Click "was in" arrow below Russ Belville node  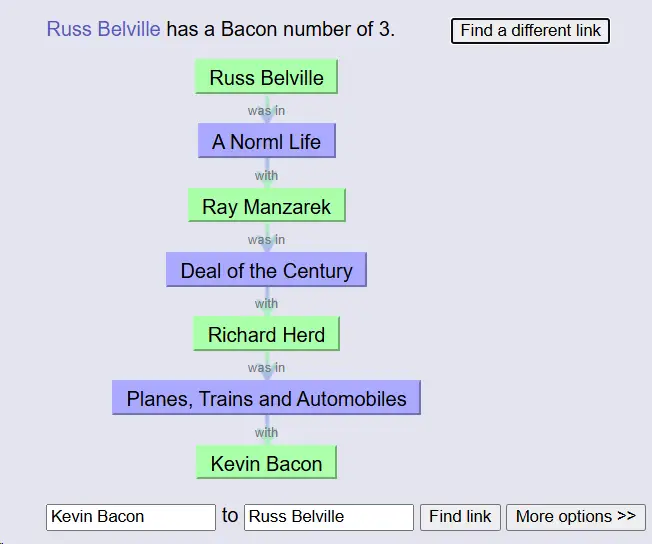point(266,111)
